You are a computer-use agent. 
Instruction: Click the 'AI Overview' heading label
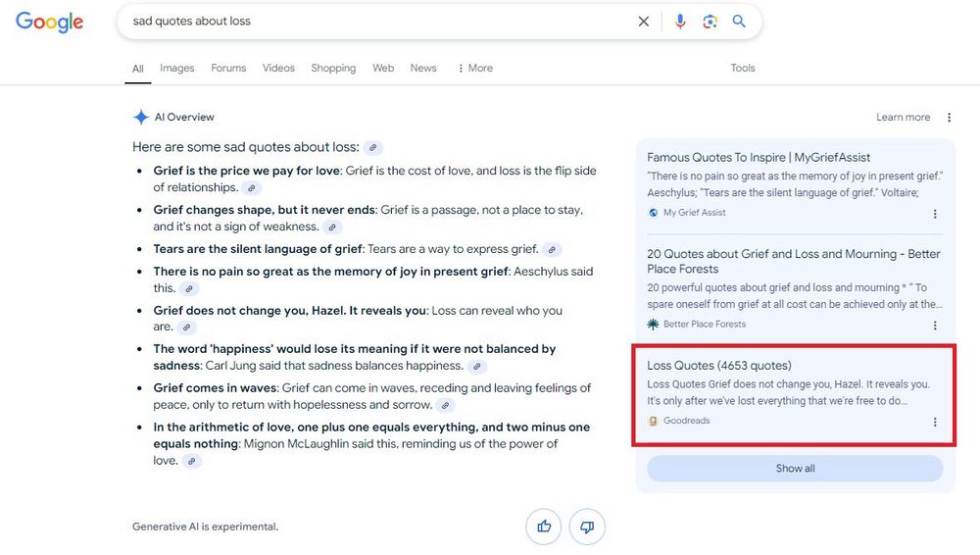coord(184,117)
